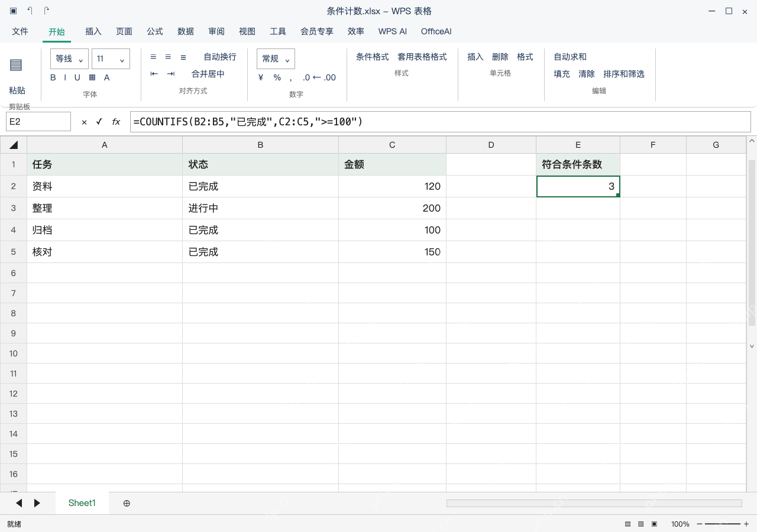Cancel formula entry with the × icon
Viewport: 757px width, 532px height.
coord(84,122)
